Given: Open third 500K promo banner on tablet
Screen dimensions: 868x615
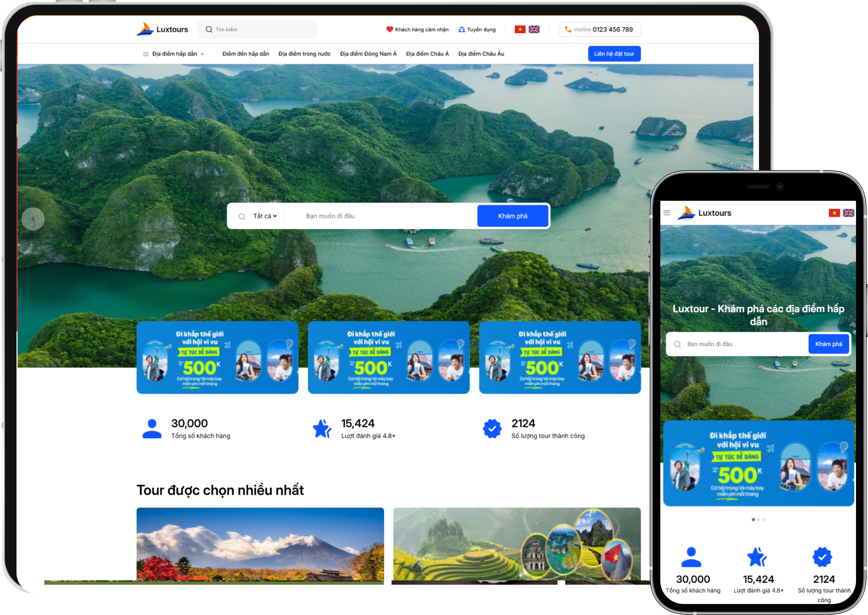Looking at the screenshot, I should pos(559,357).
